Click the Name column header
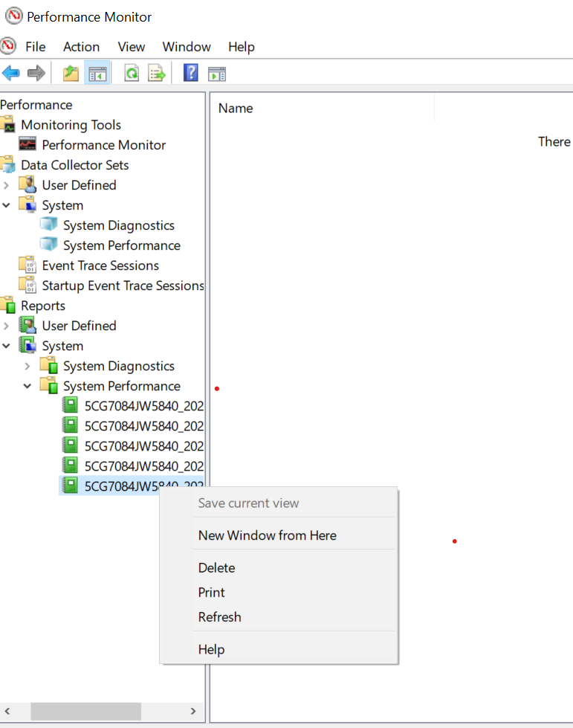The image size is (573, 728). pos(236,109)
